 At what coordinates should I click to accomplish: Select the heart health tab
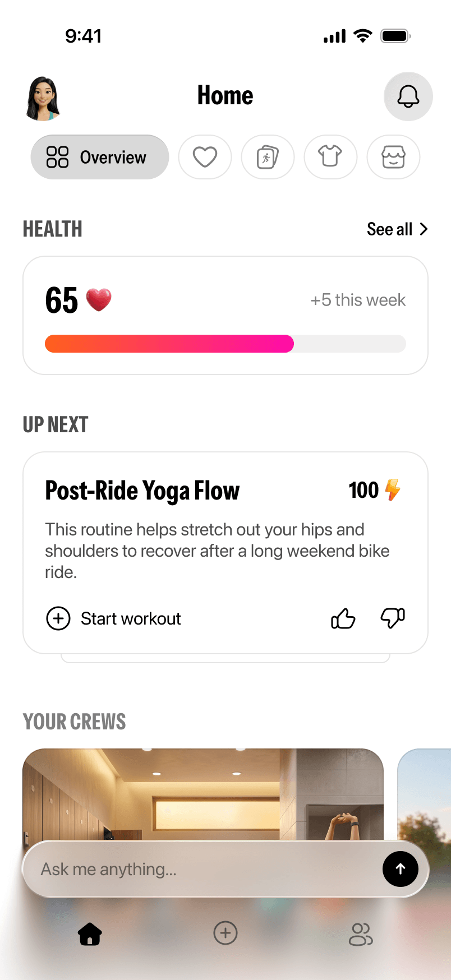pos(205,157)
